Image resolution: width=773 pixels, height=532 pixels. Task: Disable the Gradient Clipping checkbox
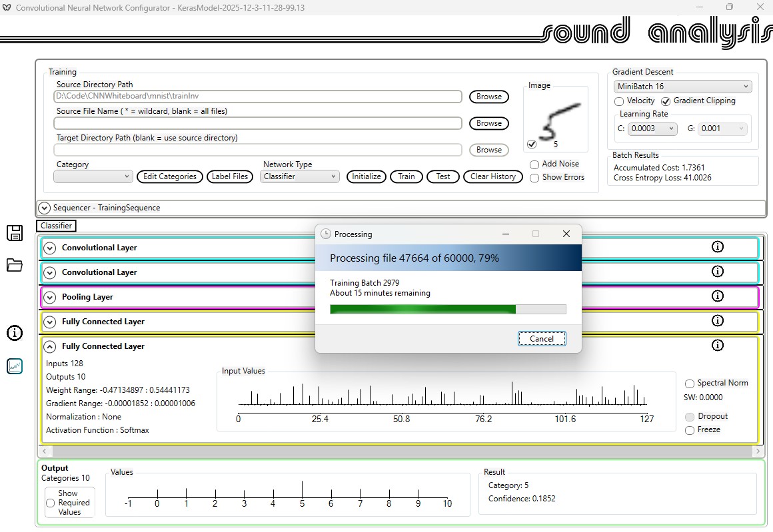(x=666, y=101)
